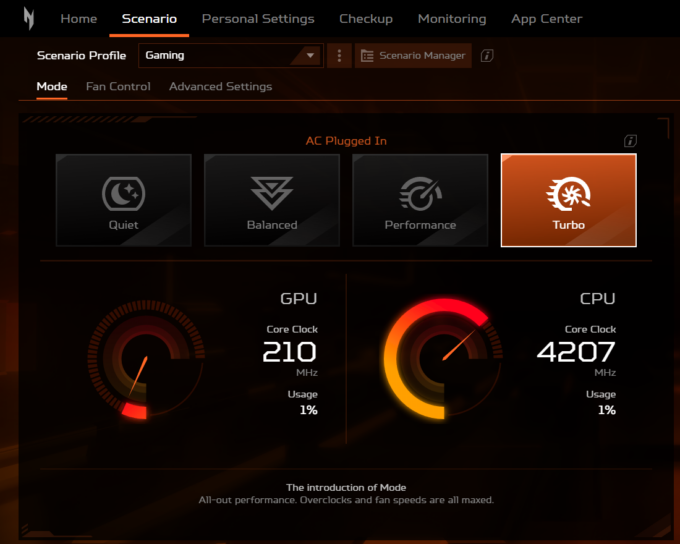Click the GPU core clock gauge
Viewport: 680px width, 544px height.
(145, 361)
